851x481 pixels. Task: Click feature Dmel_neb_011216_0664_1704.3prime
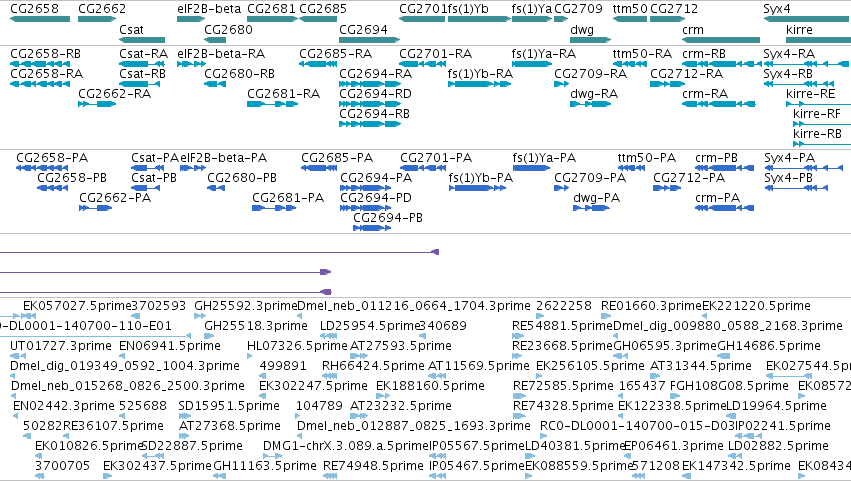coord(414,306)
